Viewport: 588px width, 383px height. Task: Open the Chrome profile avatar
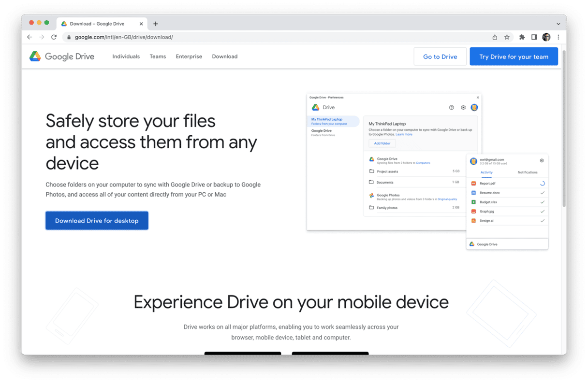(x=546, y=37)
